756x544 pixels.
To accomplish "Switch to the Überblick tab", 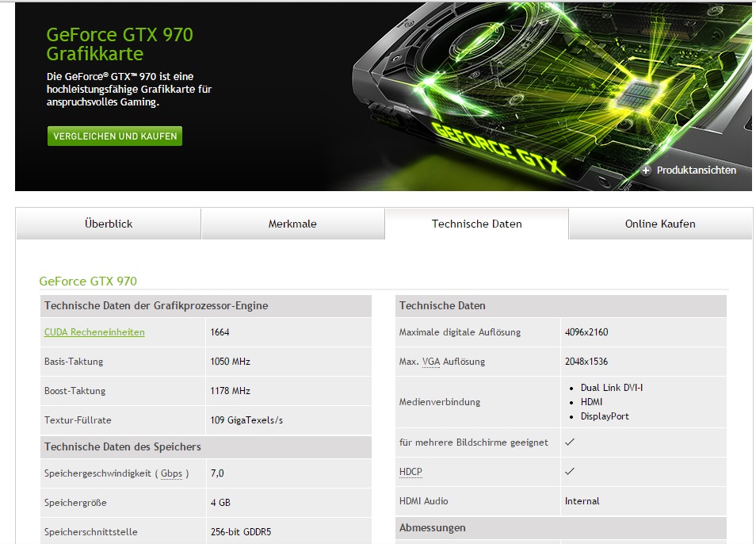I will click(x=109, y=224).
